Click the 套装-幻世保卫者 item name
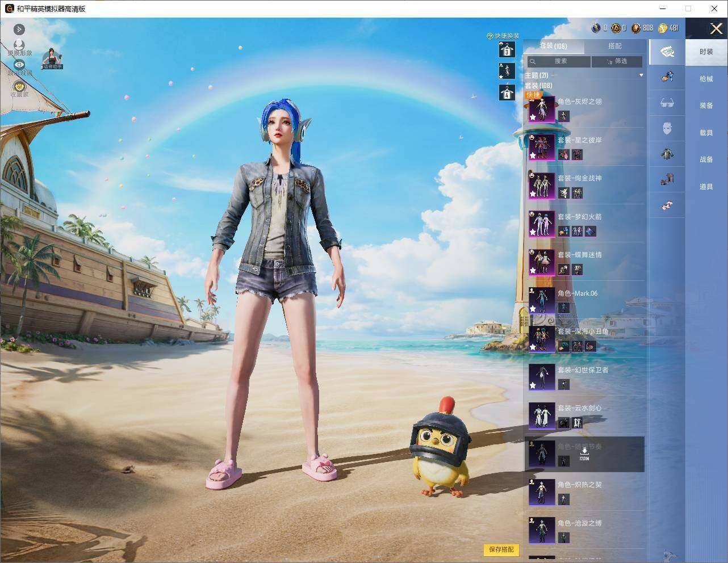 pos(583,370)
